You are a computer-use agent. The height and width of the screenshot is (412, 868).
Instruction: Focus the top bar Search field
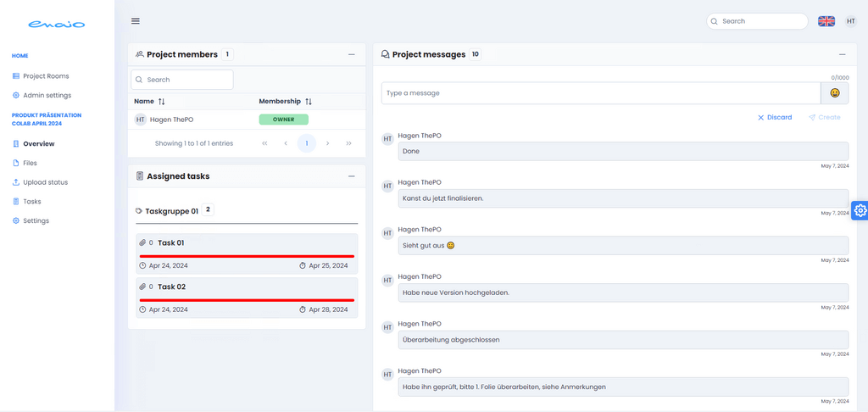coord(757,21)
